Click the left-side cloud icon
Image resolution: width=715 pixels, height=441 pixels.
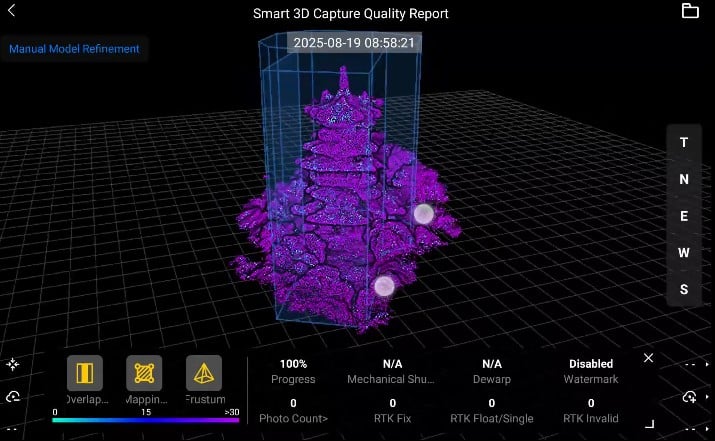tap(12, 397)
